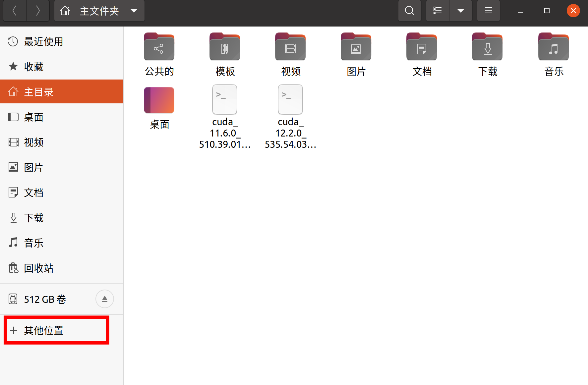Screen dimensions: 588x385
Task: Open 回收站 in the sidebar
Action: (x=62, y=268)
